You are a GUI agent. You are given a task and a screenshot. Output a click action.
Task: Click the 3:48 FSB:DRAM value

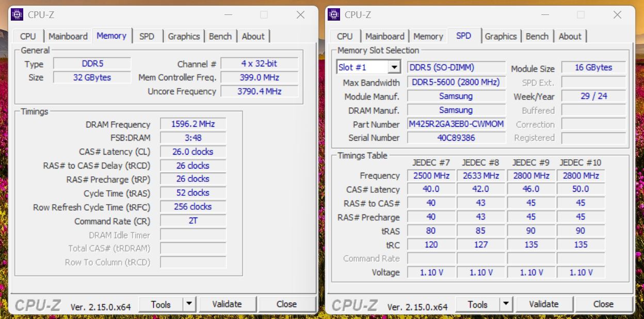(x=193, y=138)
